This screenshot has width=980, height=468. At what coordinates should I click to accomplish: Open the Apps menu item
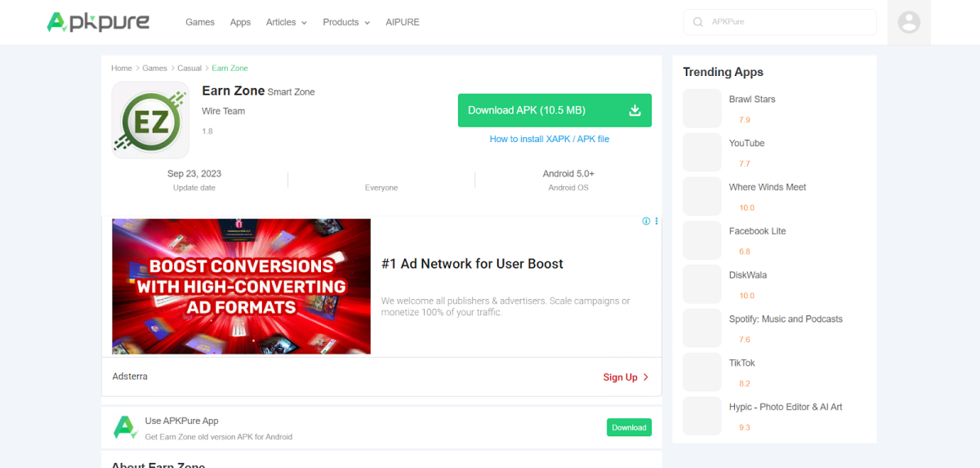[240, 22]
